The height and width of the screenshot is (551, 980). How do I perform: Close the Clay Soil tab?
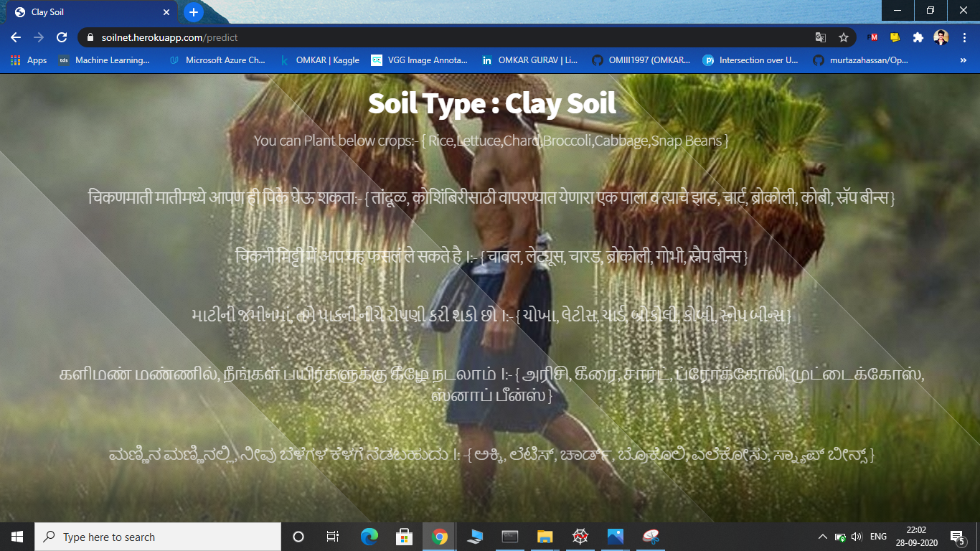click(166, 12)
